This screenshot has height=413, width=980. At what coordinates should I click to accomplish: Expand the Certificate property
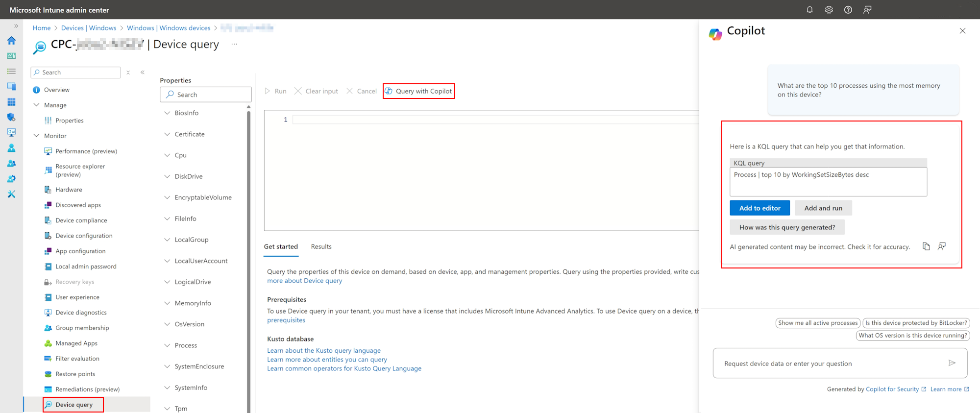click(x=167, y=134)
